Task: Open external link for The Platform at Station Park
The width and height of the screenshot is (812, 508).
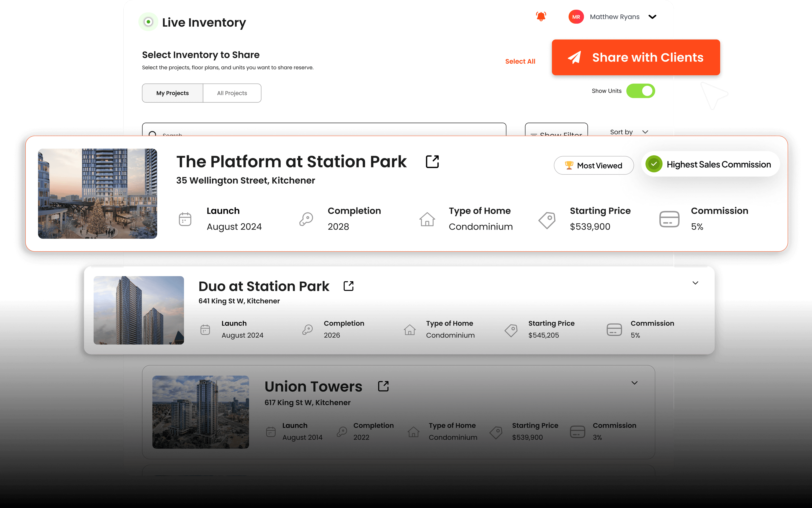Action: [x=432, y=162]
